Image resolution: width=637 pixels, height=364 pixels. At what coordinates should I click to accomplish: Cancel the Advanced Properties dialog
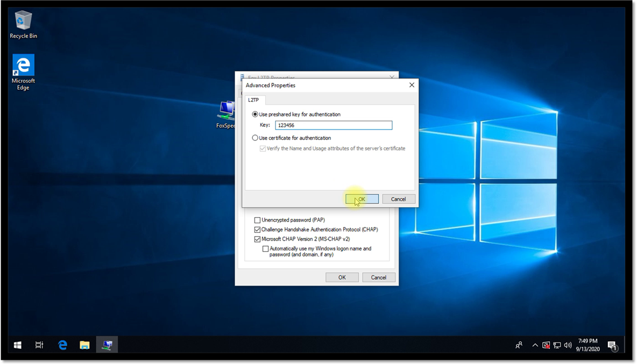point(398,199)
